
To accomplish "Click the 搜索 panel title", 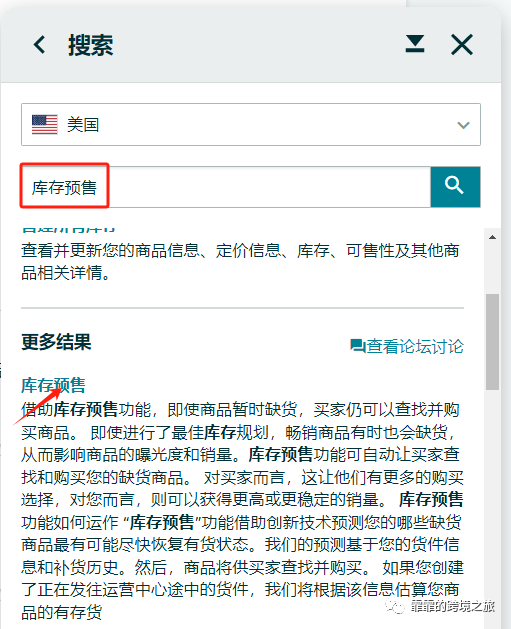I will (x=91, y=45).
